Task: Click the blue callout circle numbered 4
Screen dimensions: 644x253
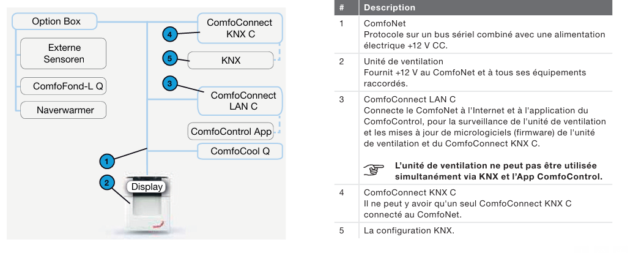Action: pyautogui.click(x=171, y=33)
